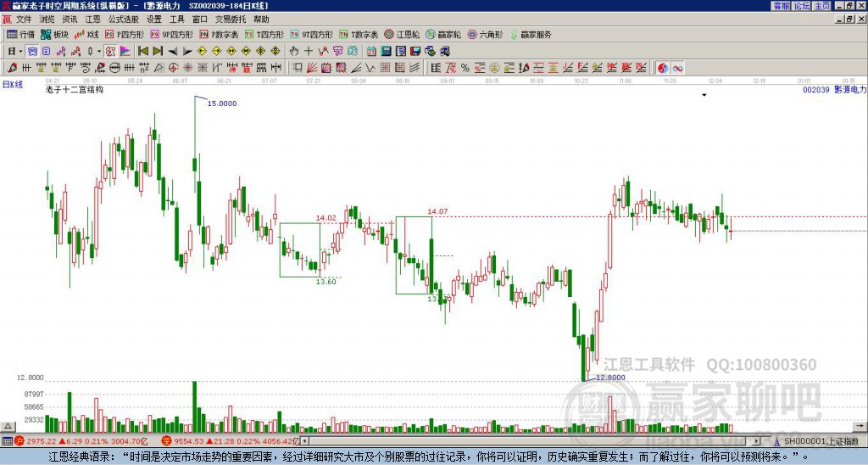The width and height of the screenshot is (868, 465).
Task: Select the zigzag wave line tool
Action: click(x=370, y=68)
